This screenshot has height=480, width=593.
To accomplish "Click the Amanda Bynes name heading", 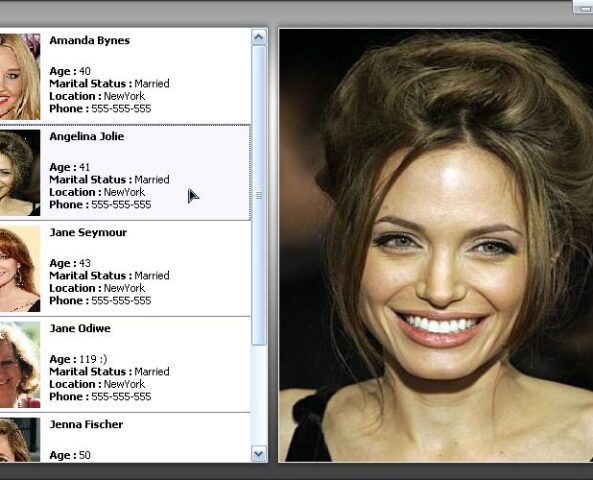I will coord(90,40).
